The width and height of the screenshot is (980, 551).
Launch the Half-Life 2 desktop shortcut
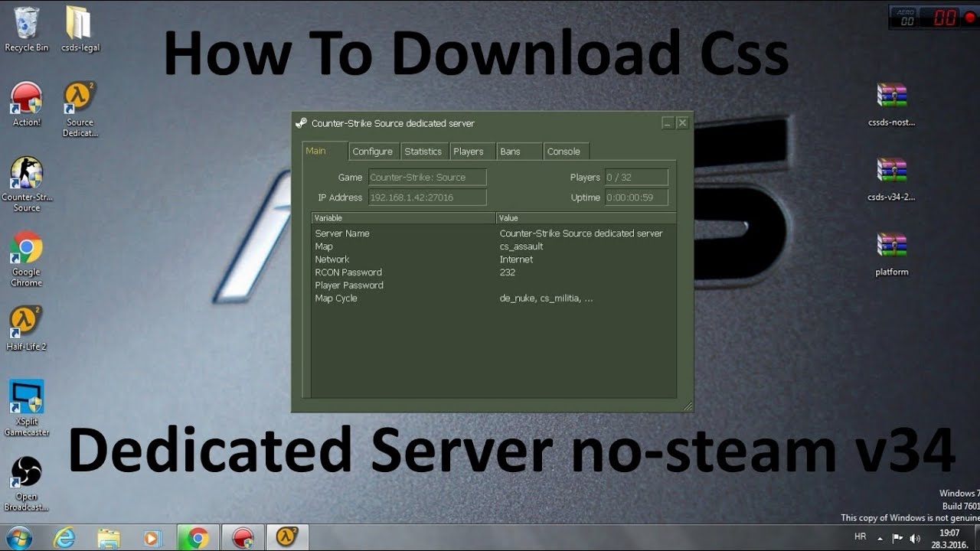click(26, 328)
